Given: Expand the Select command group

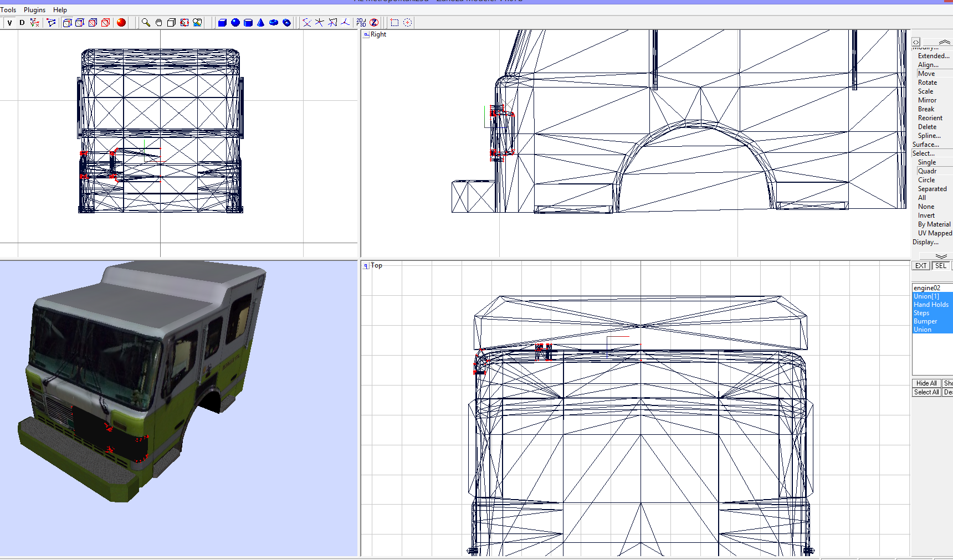Looking at the screenshot, I should (928, 153).
